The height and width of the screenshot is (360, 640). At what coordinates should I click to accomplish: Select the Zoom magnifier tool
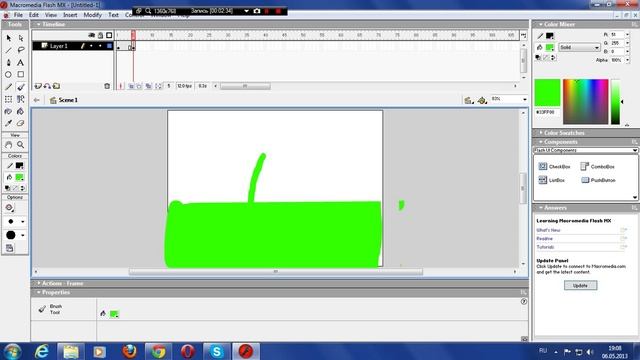point(21,144)
